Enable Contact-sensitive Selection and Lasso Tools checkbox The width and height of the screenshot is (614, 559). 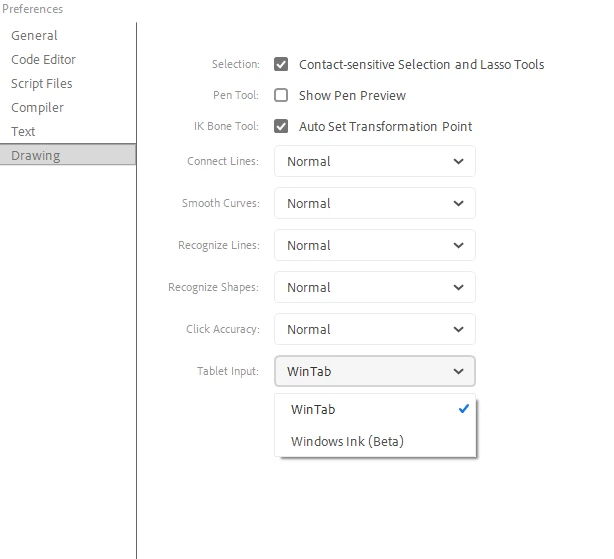pyautogui.click(x=281, y=65)
